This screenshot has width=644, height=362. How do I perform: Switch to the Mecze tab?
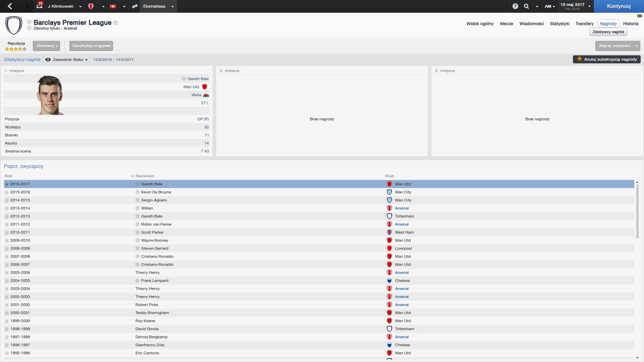(506, 24)
